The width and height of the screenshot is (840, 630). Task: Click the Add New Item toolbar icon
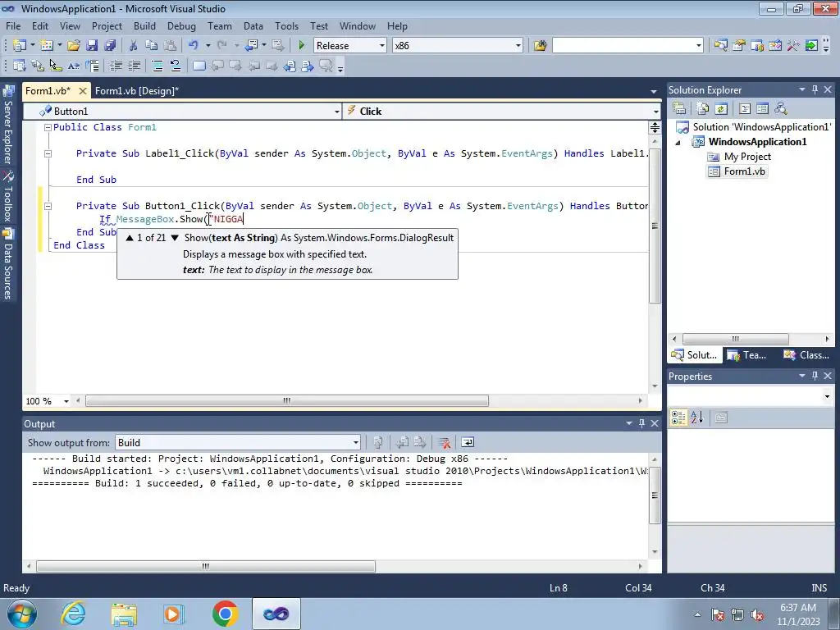(47, 46)
